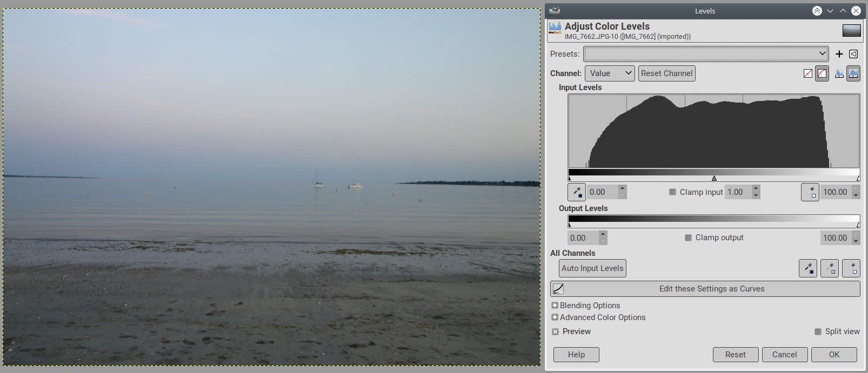Image resolution: width=868 pixels, height=373 pixels.
Task: Click the plus icon to save preset
Action: (839, 54)
